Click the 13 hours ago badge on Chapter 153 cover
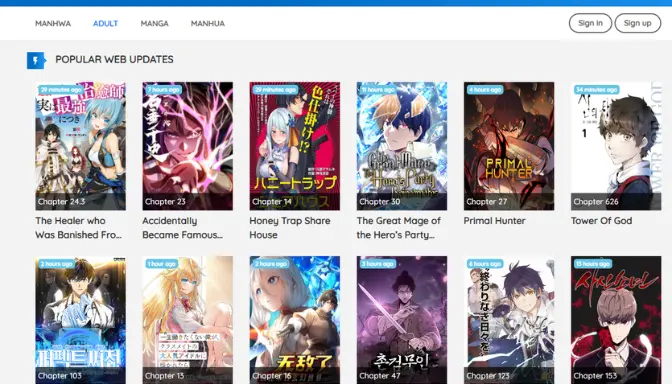Viewport: 672px width, 384px height. click(x=593, y=264)
